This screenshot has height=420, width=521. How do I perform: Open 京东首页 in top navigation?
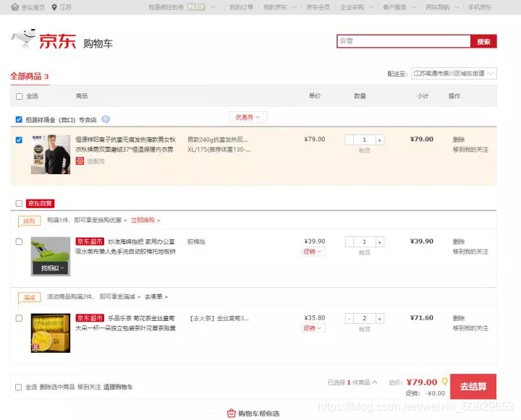(x=33, y=7)
